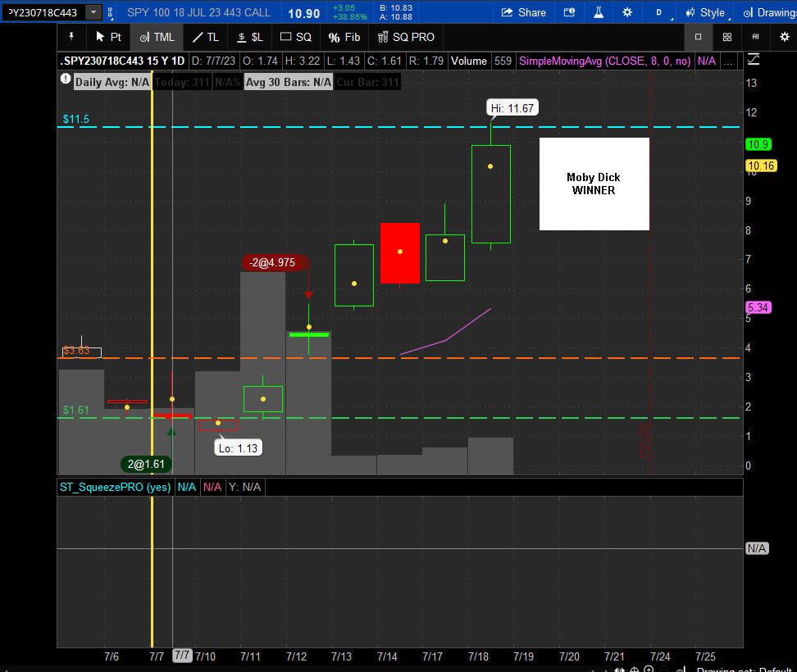The image size is (797, 672).
Task: Click the Share button
Action: point(523,12)
